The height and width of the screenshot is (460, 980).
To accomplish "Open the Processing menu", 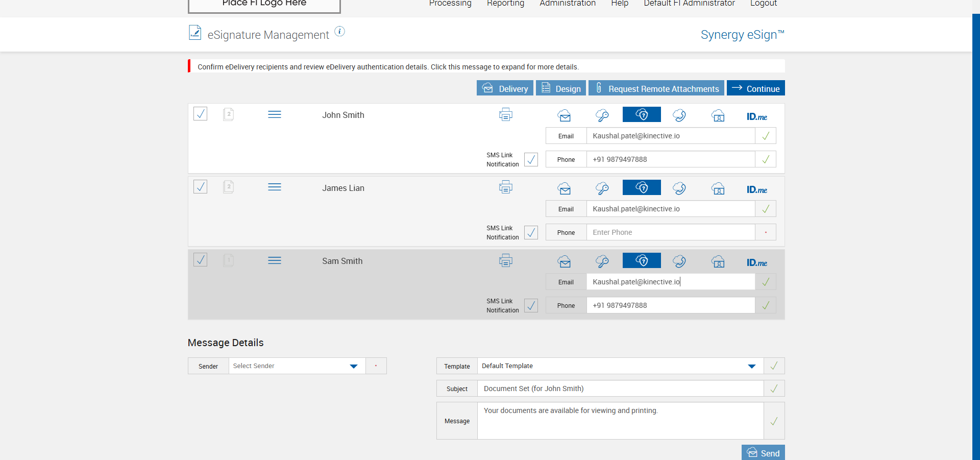I will [x=450, y=3].
